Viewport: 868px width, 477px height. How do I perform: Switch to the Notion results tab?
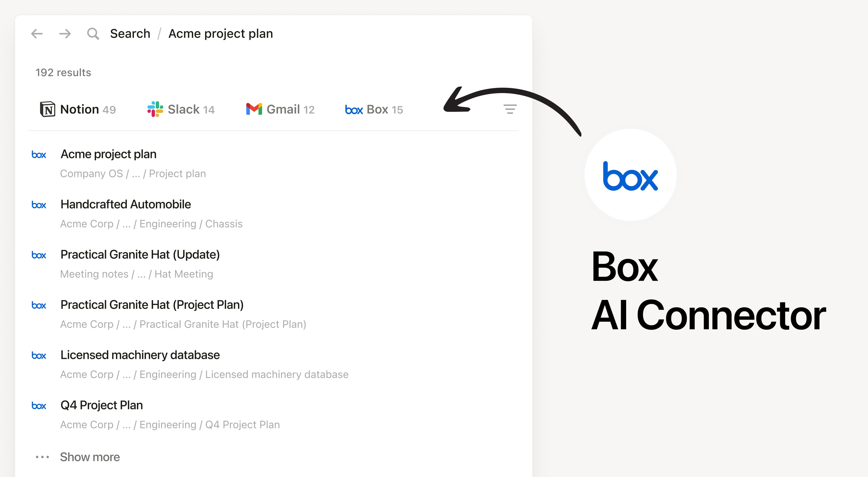click(78, 110)
